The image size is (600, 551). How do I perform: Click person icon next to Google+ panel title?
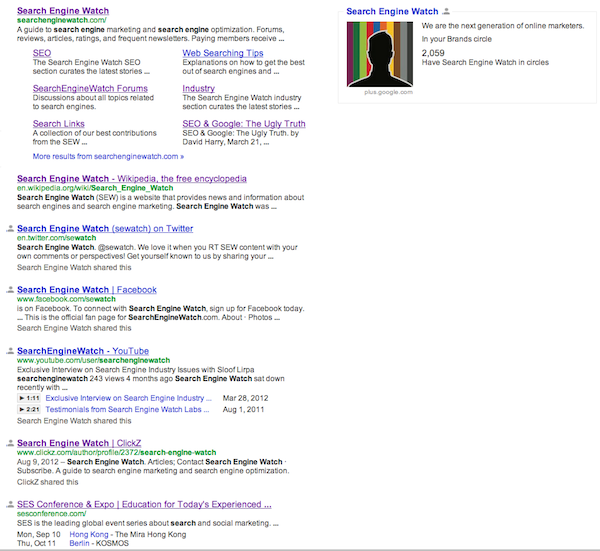point(446,11)
